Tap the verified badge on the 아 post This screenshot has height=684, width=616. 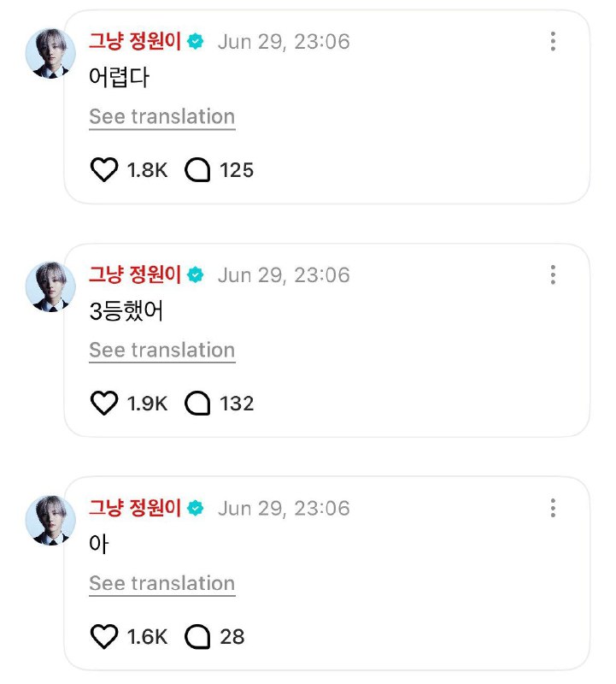(196, 508)
